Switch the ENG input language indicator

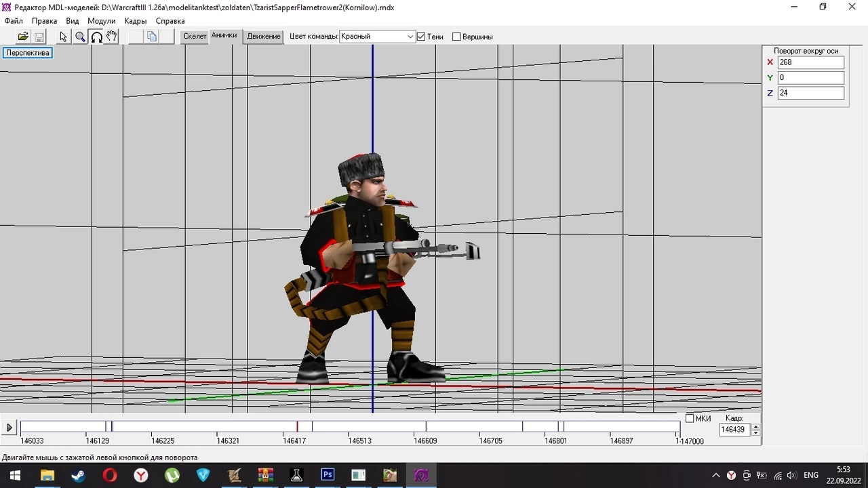click(x=811, y=475)
